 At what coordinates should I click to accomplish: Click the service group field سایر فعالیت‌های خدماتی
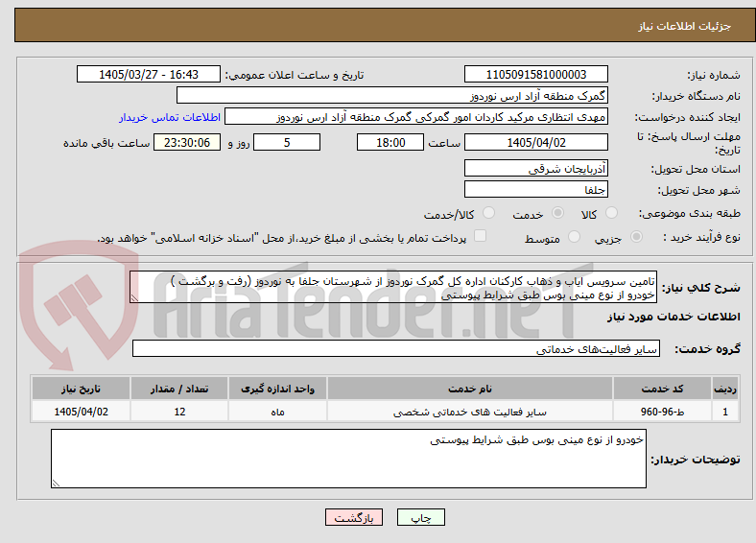396,348
